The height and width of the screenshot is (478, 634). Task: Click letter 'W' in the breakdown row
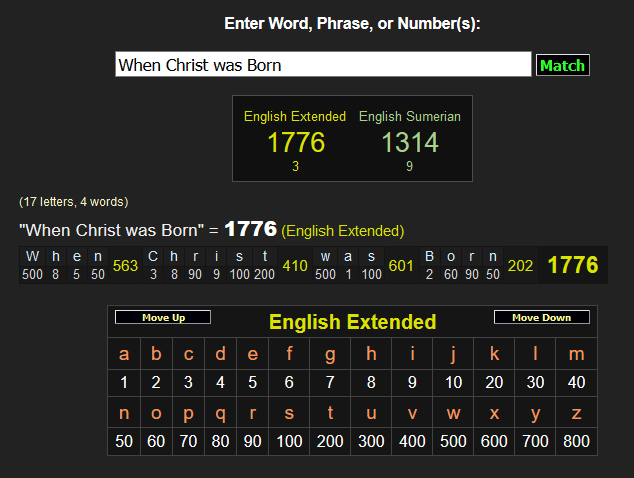point(33,256)
